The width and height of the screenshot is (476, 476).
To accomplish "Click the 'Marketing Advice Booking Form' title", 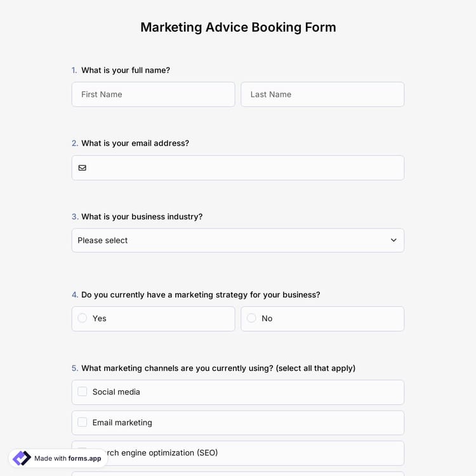I will pos(238,27).
